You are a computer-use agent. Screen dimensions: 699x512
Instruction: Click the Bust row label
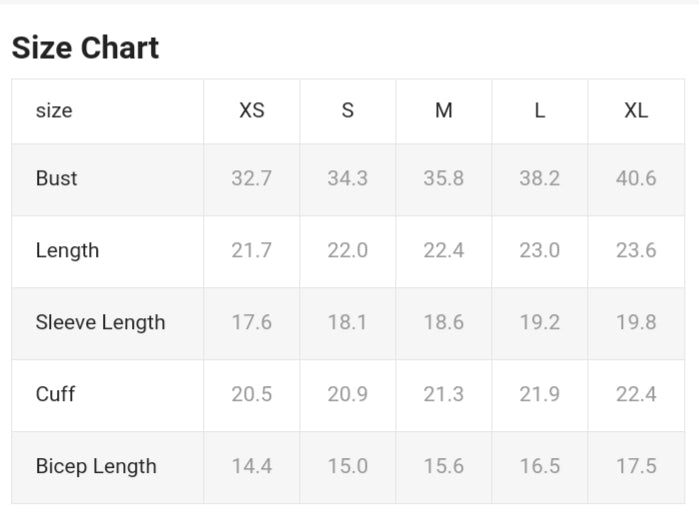click(56, 178)
